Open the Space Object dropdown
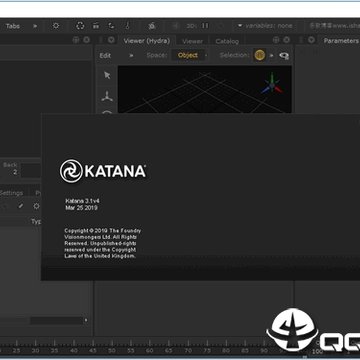The height and width of the screenshot is (360, 360). click(x=189, y=55)
